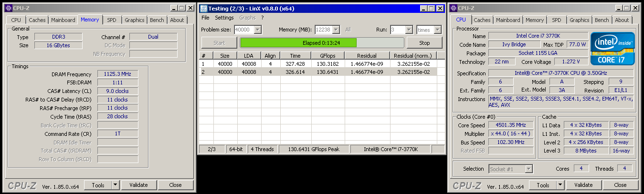The height and width of the screenshot is (194, 644).
Task: Open Caches tab in right CPU-Z window
Action: [x=482, y=20]
